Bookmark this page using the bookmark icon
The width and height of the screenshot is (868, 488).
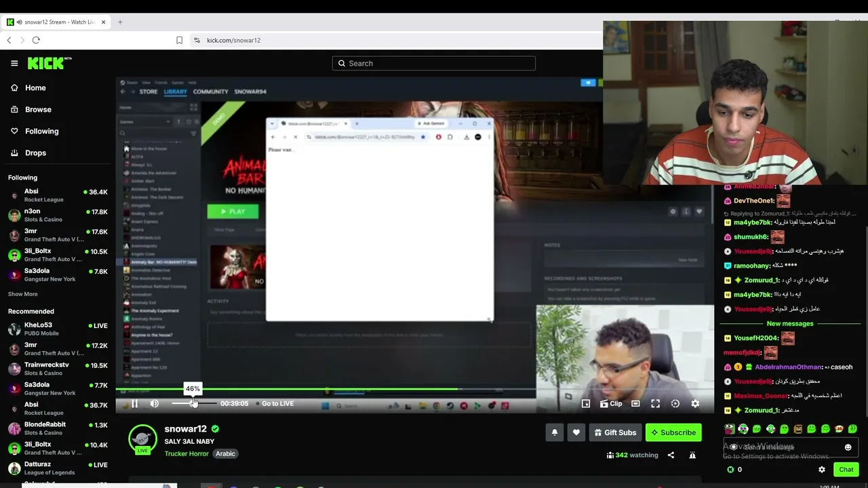pyautogui.click(x=179, y=40)
